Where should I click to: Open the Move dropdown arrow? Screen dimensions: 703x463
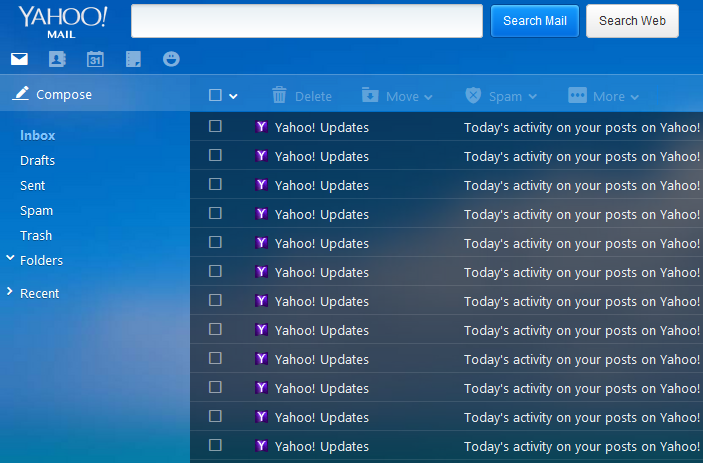click(428, 97)
